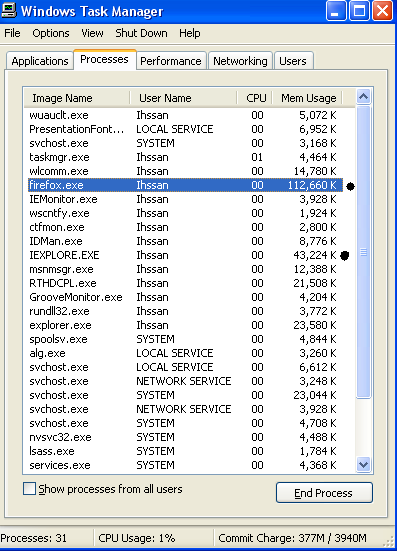Enable Show processes from all users

pos(29,489)
